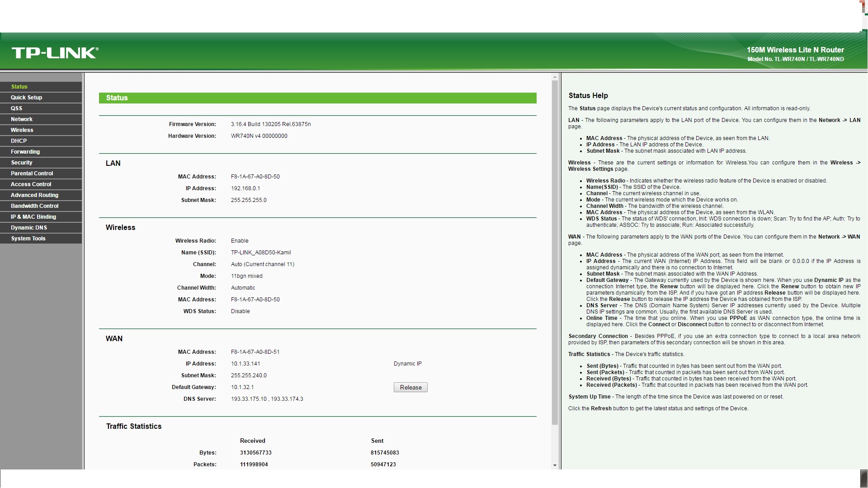This screenshot has width=868, height=488.
Task: Click the vertical scrollbar thumb
Action: pyautogui.click(x=555, y=253)
